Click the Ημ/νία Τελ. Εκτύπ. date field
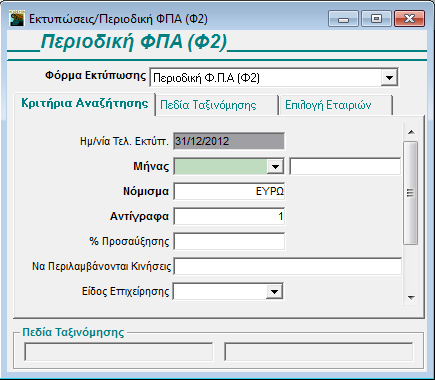 (229, 141)
